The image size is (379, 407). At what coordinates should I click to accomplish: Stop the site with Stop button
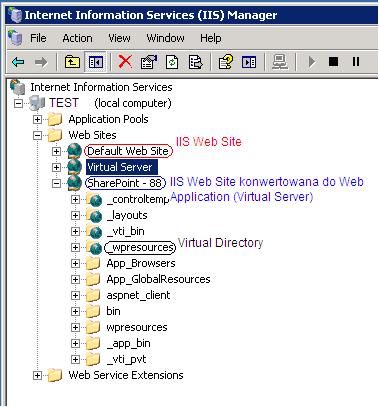pos(333,62)
